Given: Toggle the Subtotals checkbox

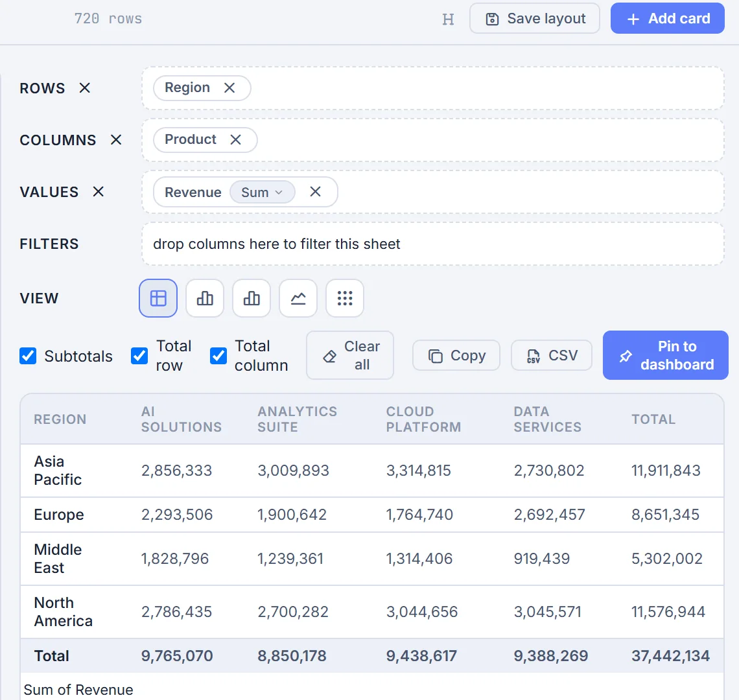Looking at the screenshot, I should coord(28,356).
